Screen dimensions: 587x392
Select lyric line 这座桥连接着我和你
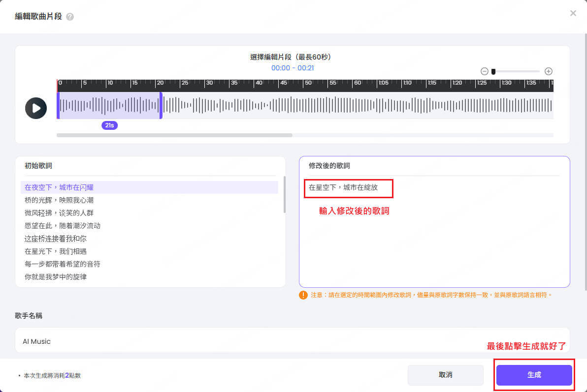click(x=56, y=239)
